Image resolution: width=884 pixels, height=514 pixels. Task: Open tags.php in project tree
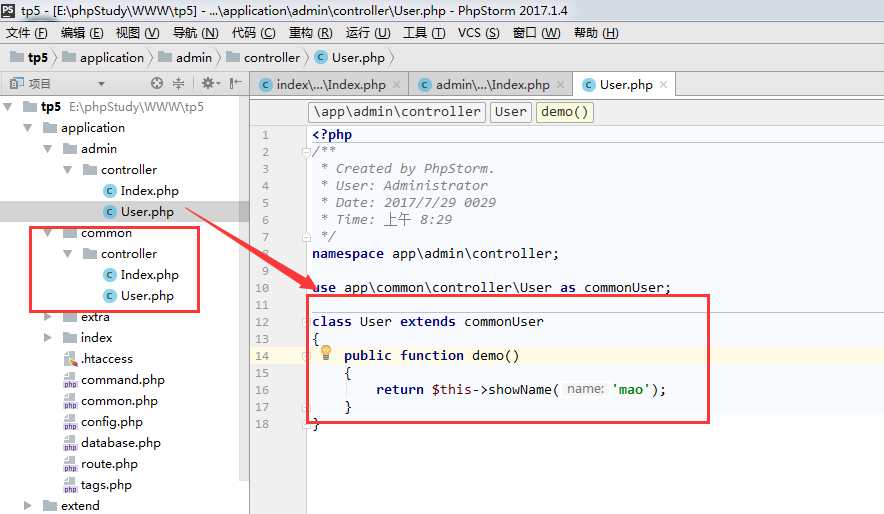coord(106,485)
